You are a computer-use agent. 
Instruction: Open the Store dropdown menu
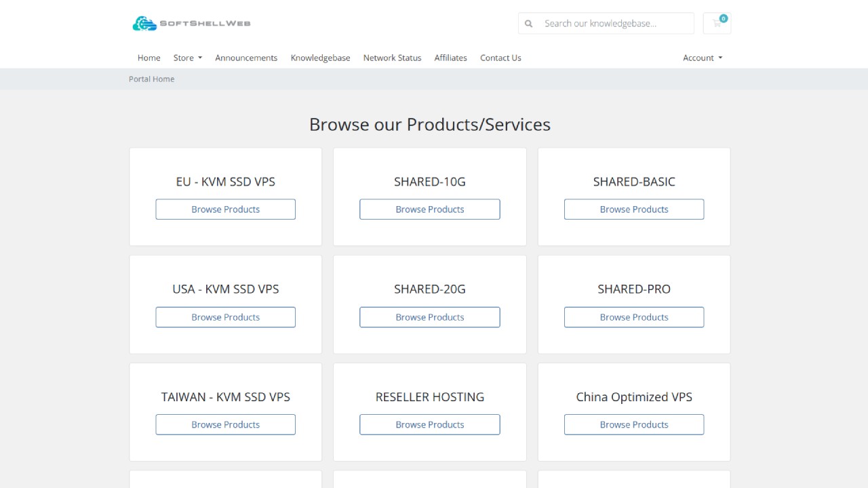(x=187, y=58)
